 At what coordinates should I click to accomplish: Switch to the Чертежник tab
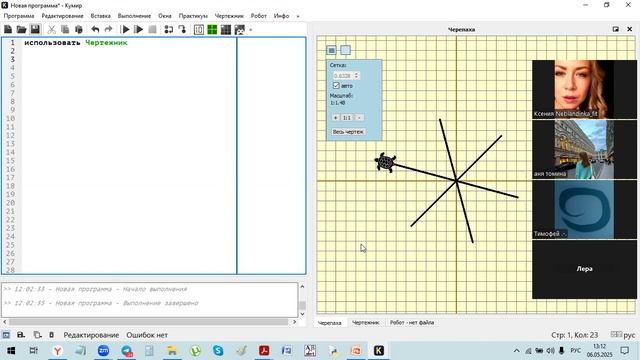coord(365,322)
